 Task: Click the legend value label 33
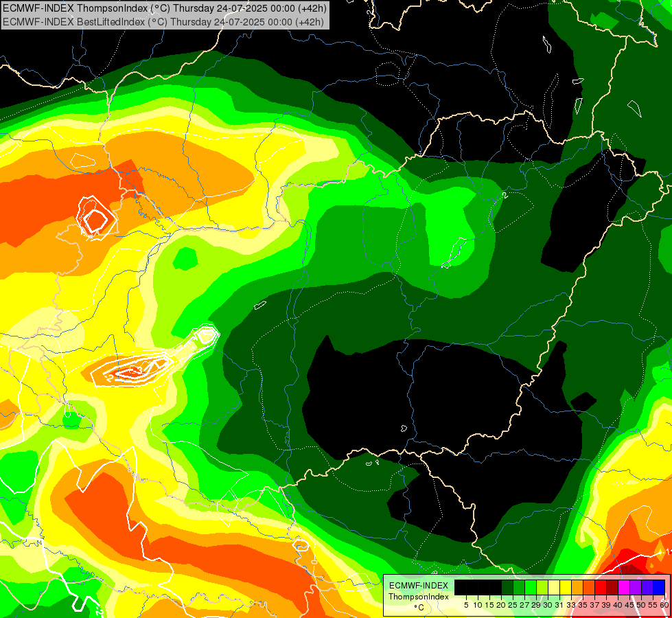click(571, 605)
